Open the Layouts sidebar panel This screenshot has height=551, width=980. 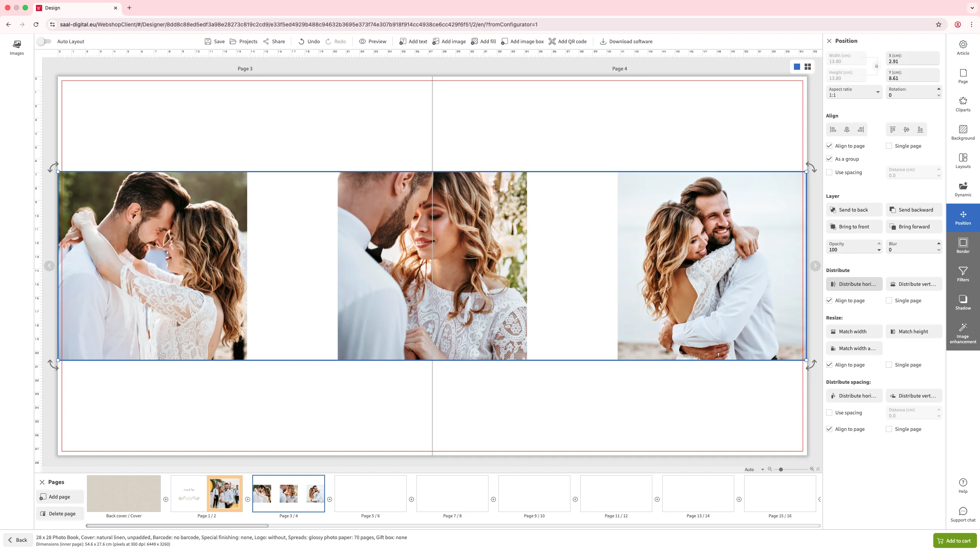point(963,161)
